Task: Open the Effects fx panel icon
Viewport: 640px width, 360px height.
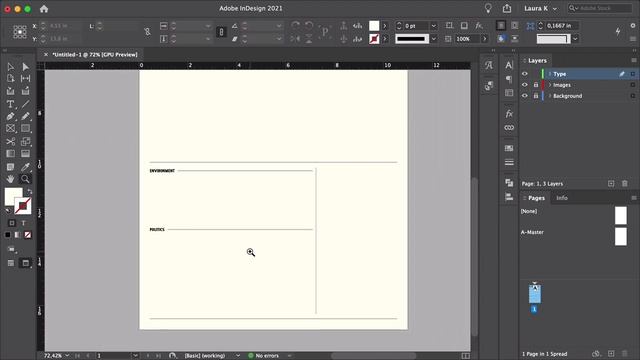Action: [x=509, y=113]
